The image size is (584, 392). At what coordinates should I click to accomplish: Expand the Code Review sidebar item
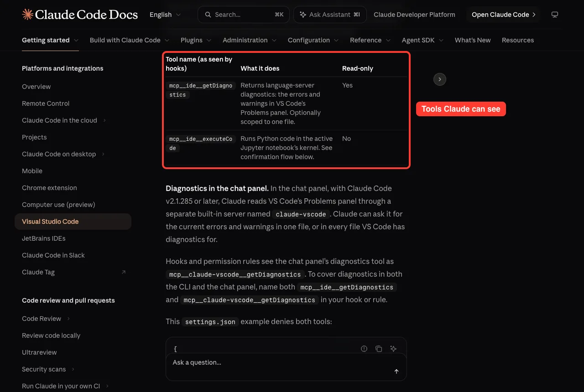[68, 319]
